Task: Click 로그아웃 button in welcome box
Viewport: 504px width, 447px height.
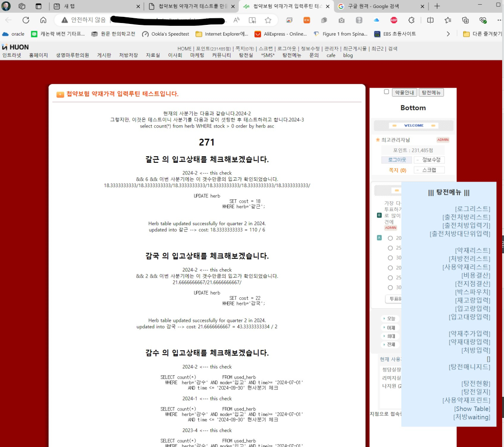Action: [x=397, y=160]
